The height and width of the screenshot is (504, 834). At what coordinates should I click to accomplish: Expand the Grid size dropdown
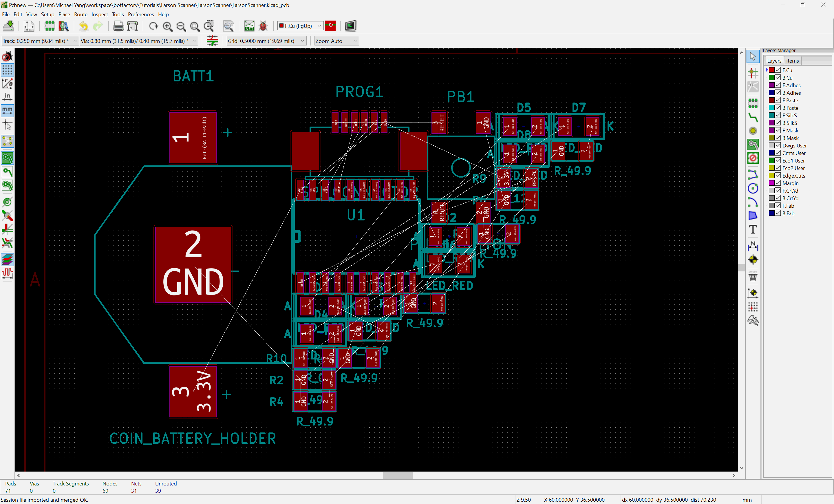(x=266, y=41)
